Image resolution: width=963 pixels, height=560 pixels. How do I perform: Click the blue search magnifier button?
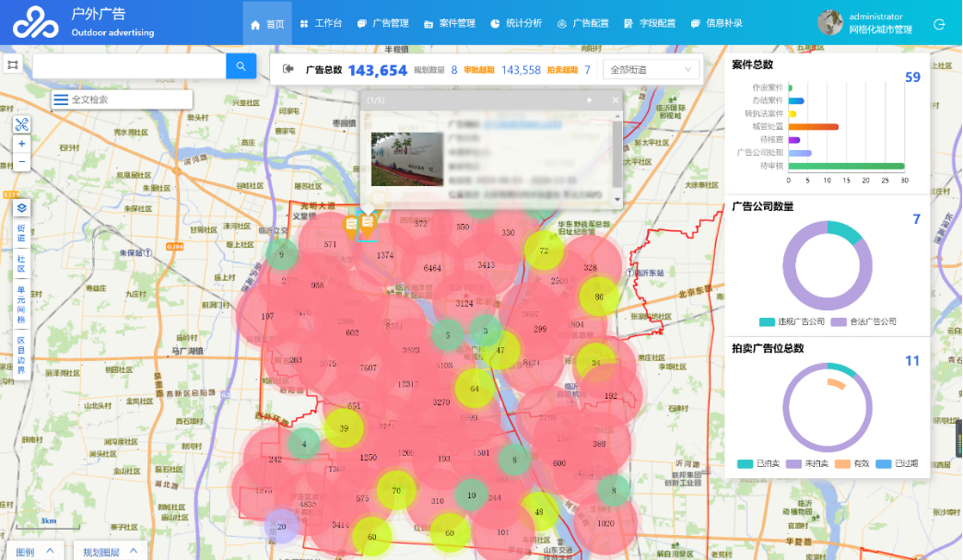241,66
